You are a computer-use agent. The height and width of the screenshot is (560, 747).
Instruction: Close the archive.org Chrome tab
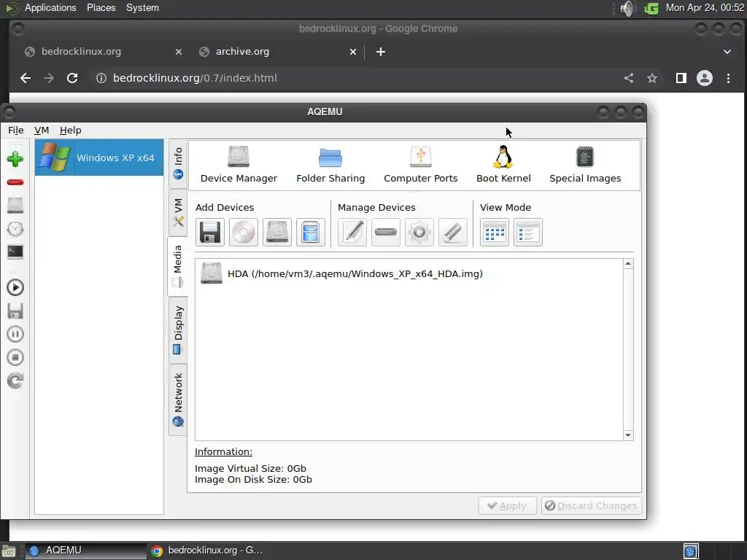(x=353, y=52)
